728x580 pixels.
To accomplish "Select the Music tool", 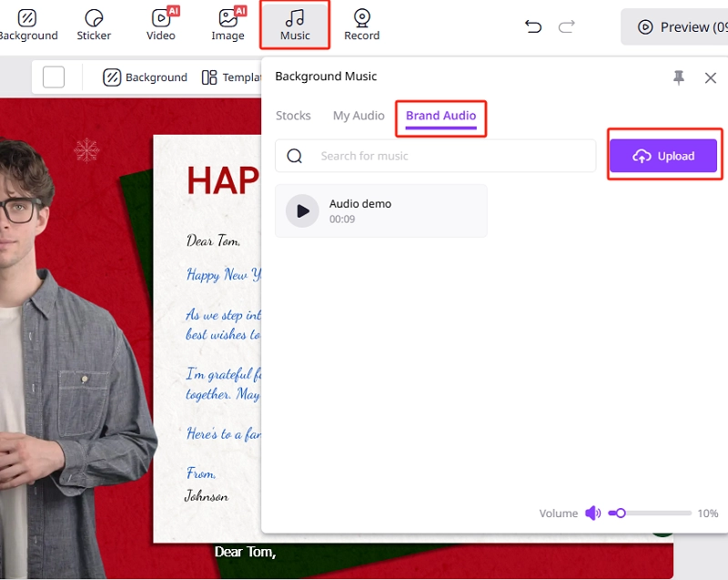I will point(295,25).
